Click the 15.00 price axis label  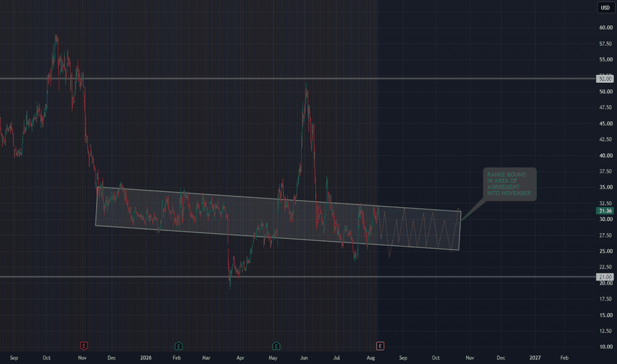606,315
